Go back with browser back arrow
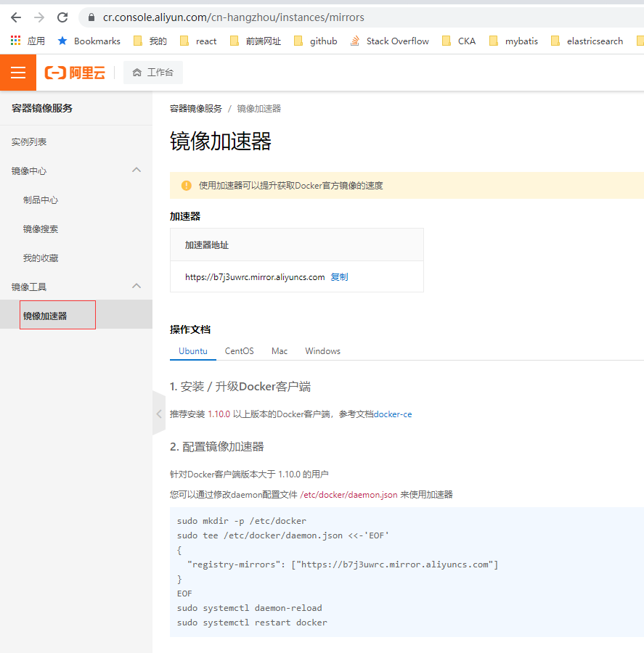 tap(16, 17)
